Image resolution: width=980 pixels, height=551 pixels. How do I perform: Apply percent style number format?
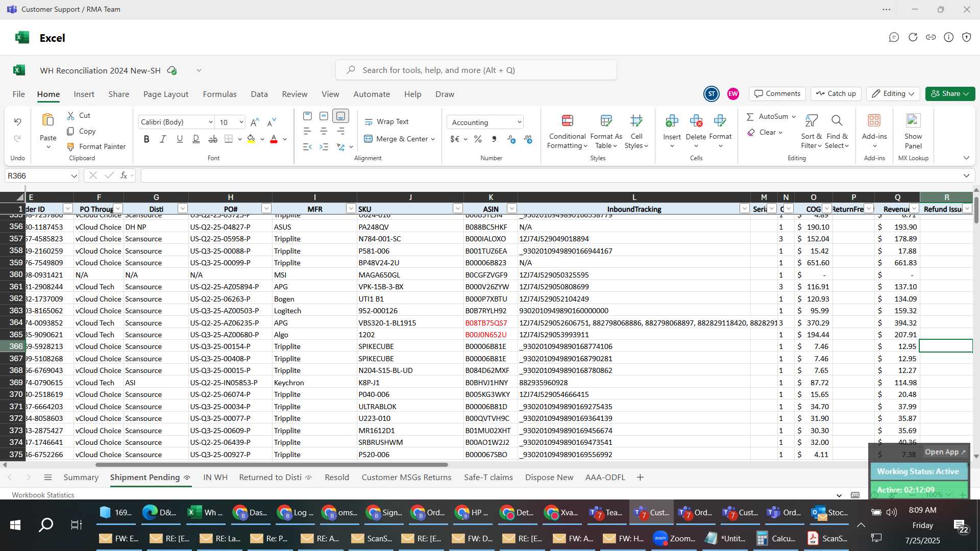click(x=478, y=139)
